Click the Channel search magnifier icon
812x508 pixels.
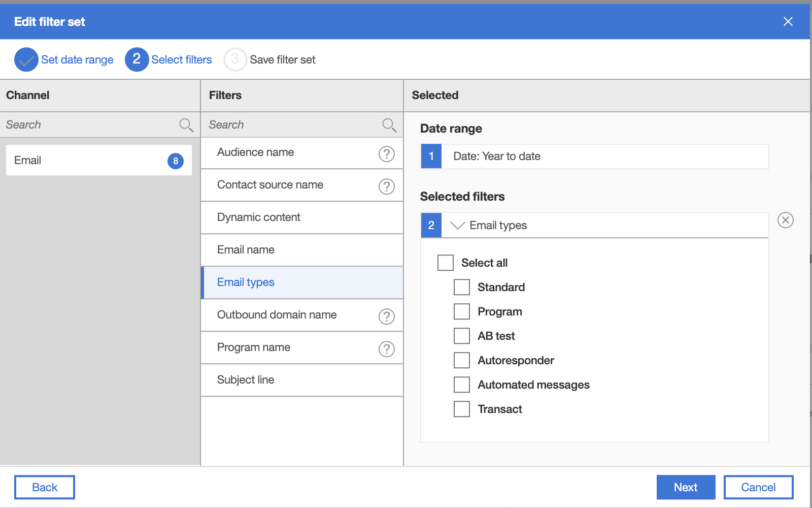click(186, 125)
